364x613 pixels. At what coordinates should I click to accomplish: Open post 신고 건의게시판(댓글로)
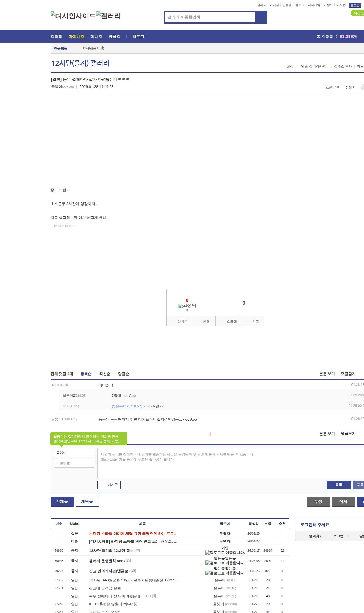pos(109,571)
